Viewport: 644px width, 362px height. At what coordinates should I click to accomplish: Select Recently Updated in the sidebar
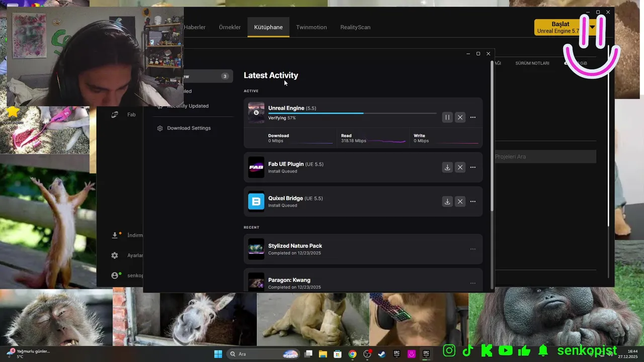tap(188, 106)
